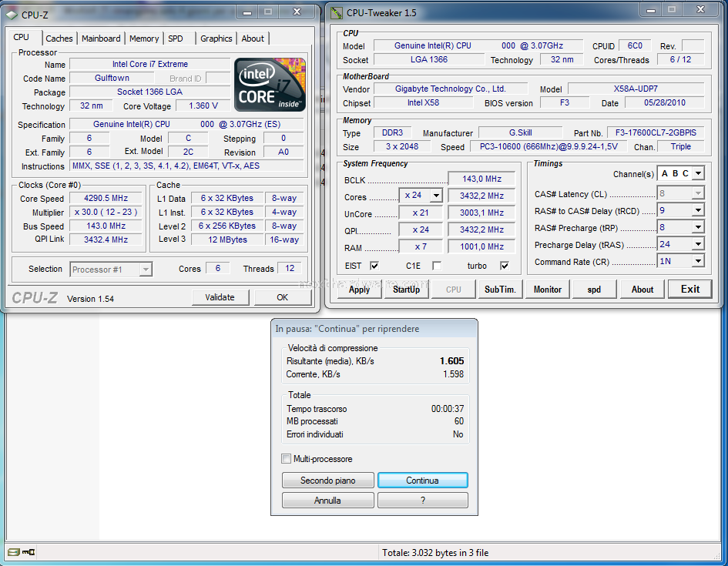Minimize the CPU-Tweaker window
The height and width of the screenshot is (566, 728).
651,10
